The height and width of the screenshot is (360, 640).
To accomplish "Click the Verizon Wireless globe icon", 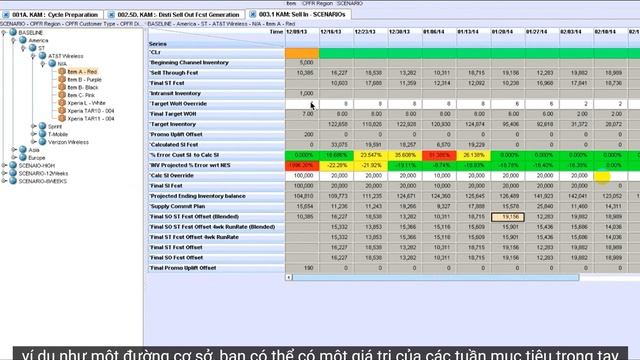I will pyautogui.click(x=42, y=142).
